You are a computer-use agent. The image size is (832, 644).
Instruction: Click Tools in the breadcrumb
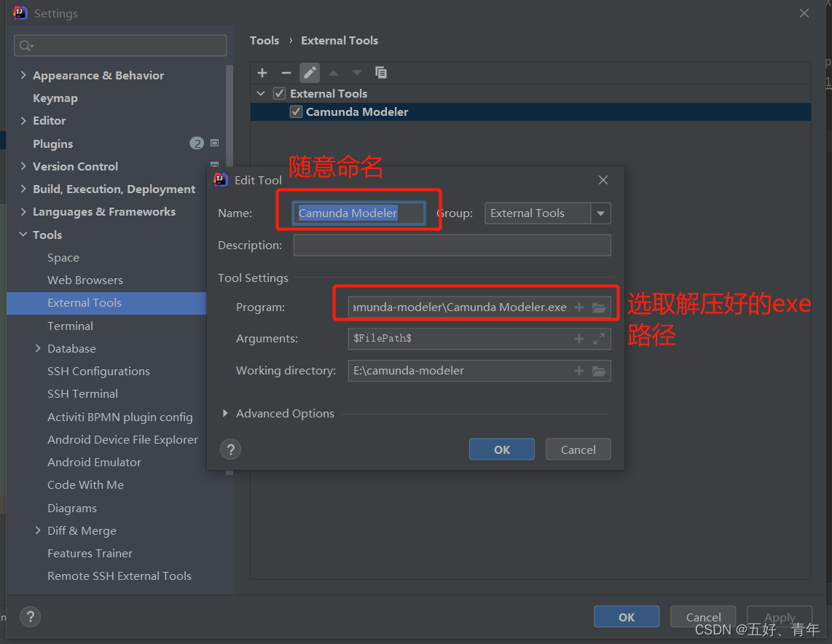(x=264, y=41)
